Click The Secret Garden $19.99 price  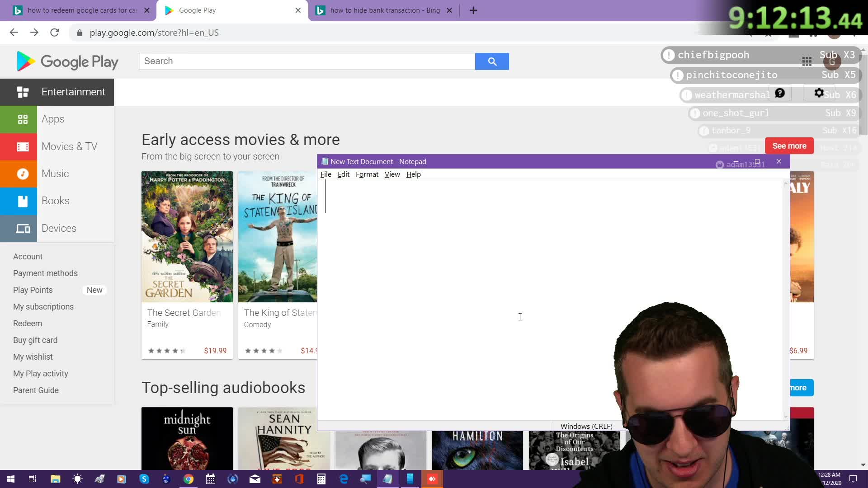[x=215, y=351]
